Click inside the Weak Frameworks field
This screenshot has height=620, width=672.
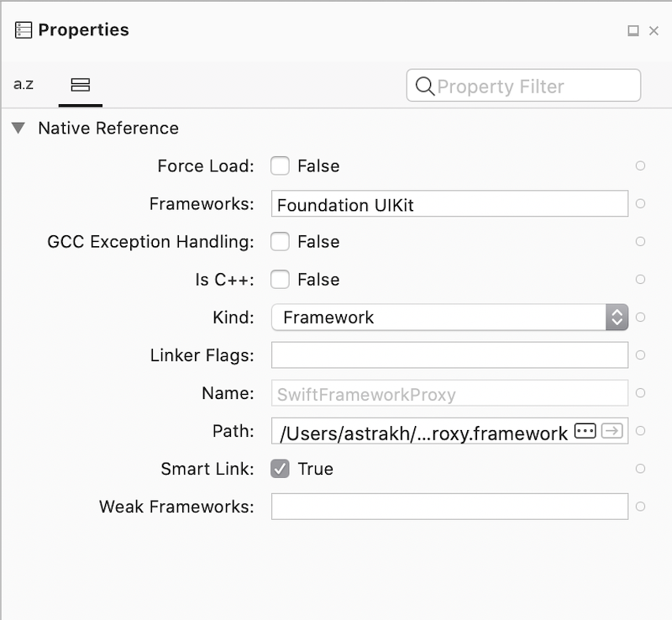pyautogui.click(x=449, y=507)
